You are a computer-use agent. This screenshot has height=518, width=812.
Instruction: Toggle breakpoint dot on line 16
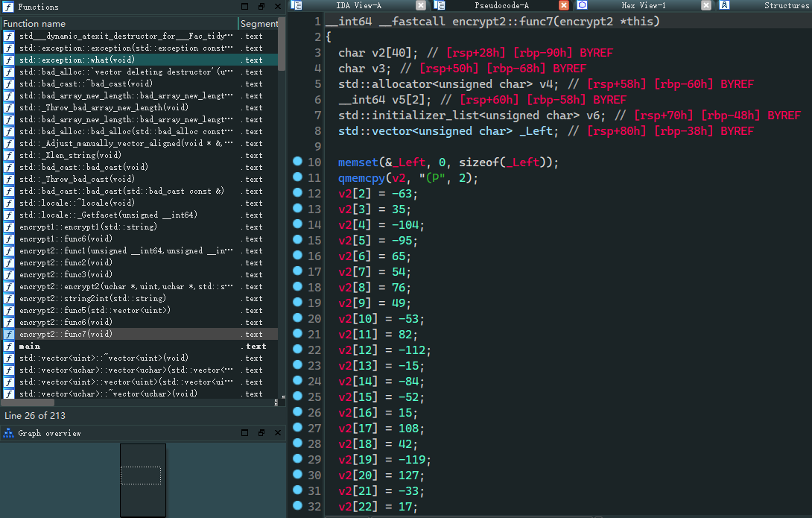pyautogui.click(x=298, y=256)
